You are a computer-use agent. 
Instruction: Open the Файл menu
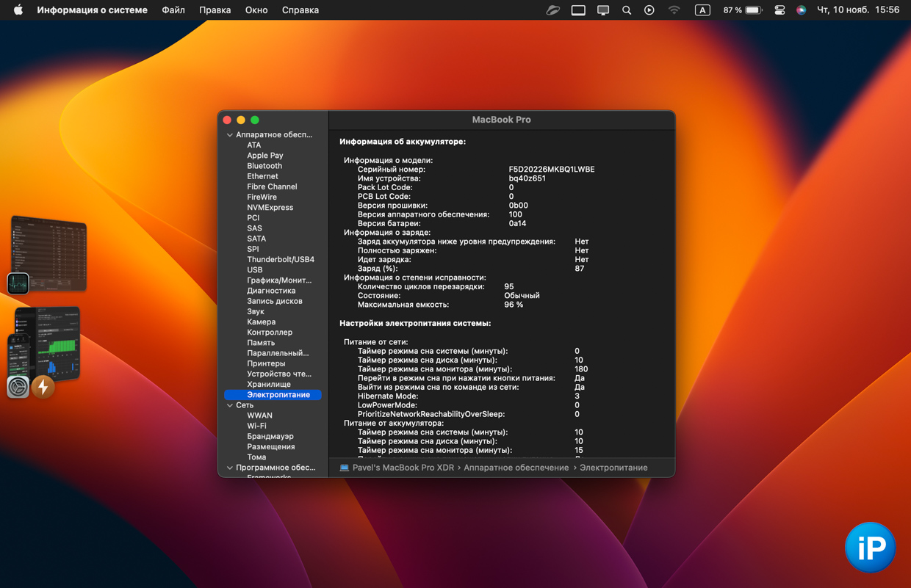click(173, 10)
